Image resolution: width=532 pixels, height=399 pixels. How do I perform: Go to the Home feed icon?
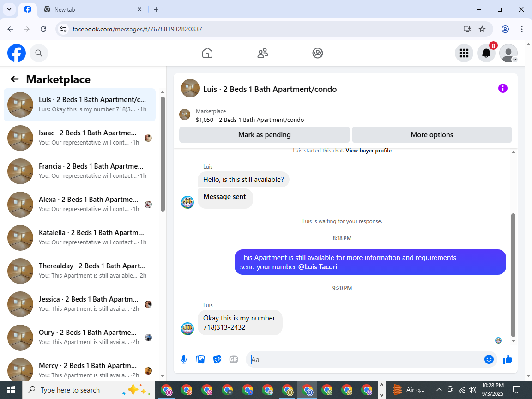pyautogui.click(x=207, y=53)
